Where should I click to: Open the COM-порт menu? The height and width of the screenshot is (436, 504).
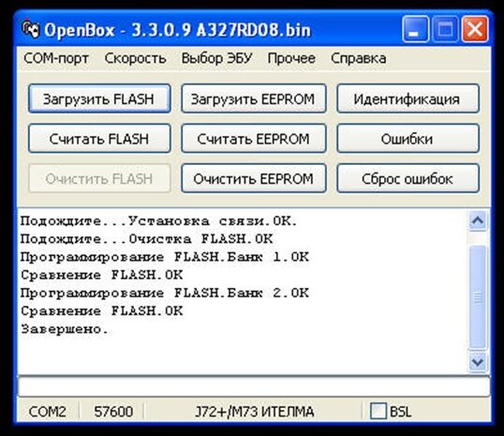coord(56,58)
